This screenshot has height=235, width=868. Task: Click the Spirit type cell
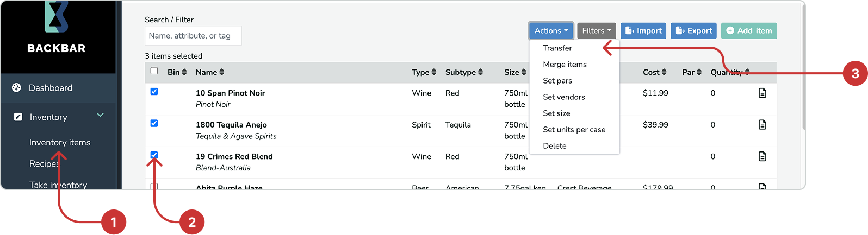pos(421,125)
